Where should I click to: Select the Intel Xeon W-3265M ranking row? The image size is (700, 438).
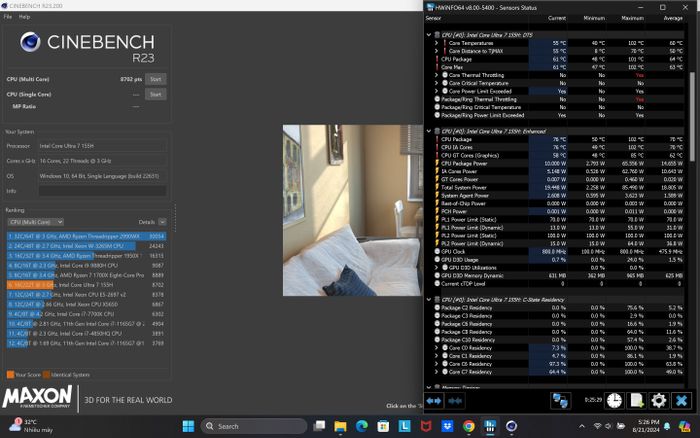pos(87,246)
